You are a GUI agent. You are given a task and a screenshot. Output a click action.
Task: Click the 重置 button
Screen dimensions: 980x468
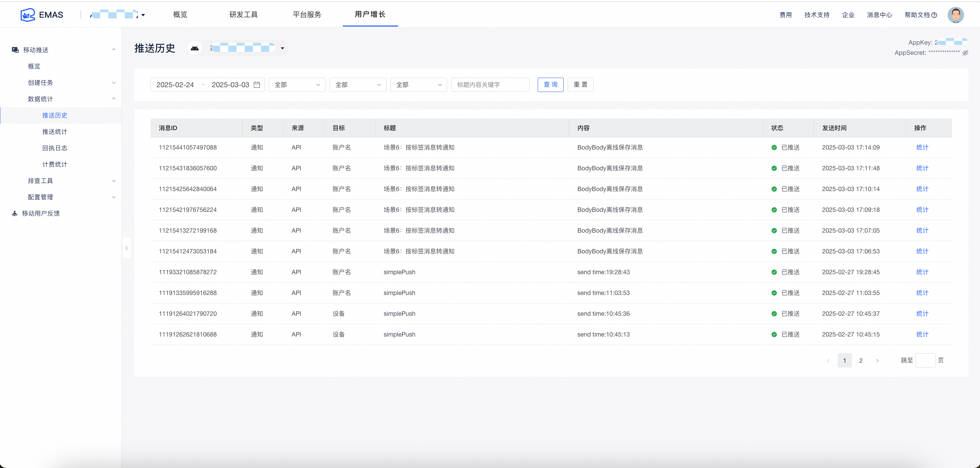(580, 85)
